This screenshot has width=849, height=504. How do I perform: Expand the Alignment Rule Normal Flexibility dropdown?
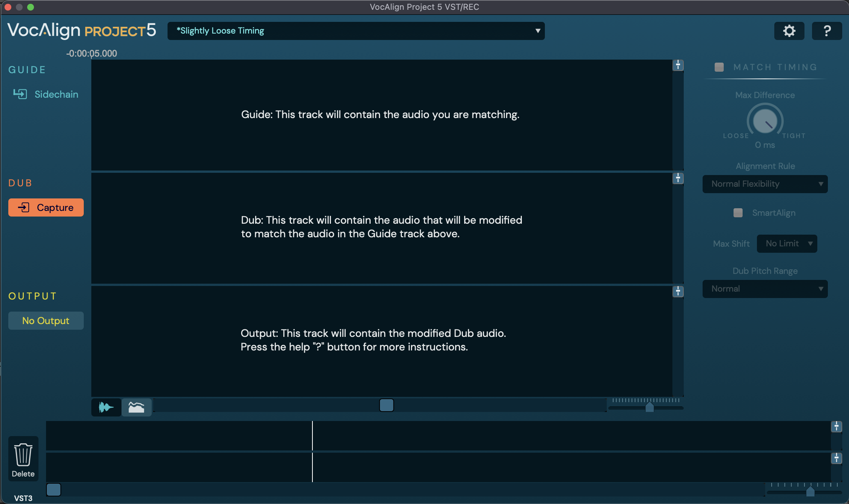[x=765, y=184]
